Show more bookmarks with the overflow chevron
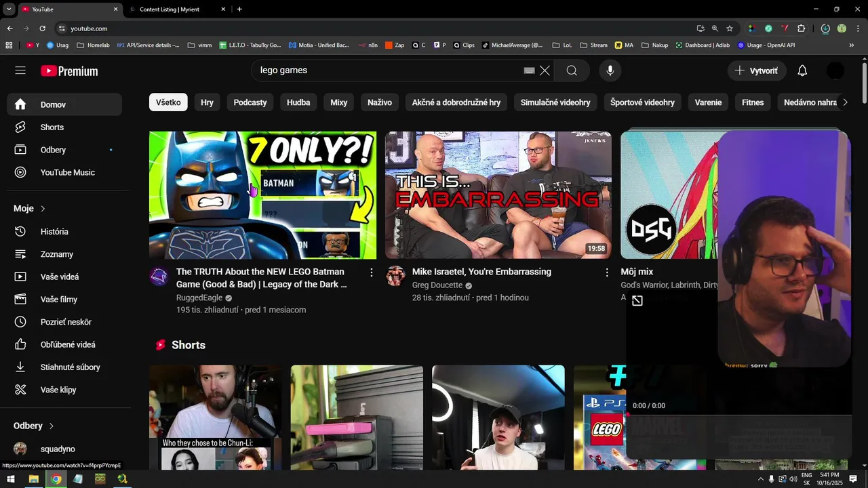868x488 pixels. click(x=852, y=45)
